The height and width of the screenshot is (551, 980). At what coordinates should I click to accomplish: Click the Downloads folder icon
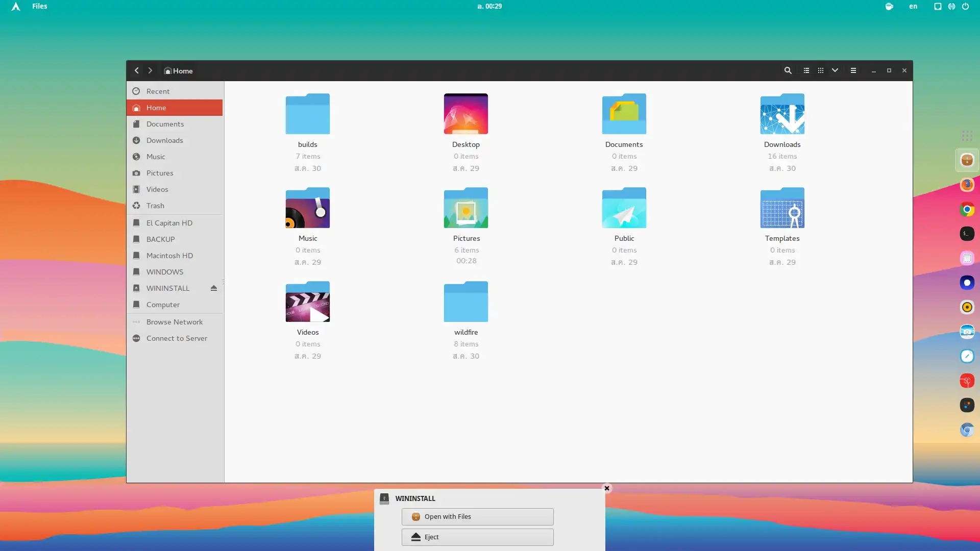(782, 114)
